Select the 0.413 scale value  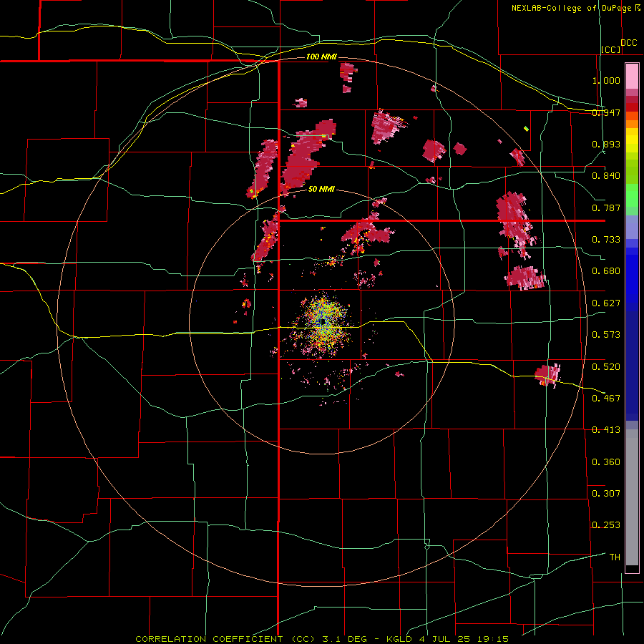[606, 430]
